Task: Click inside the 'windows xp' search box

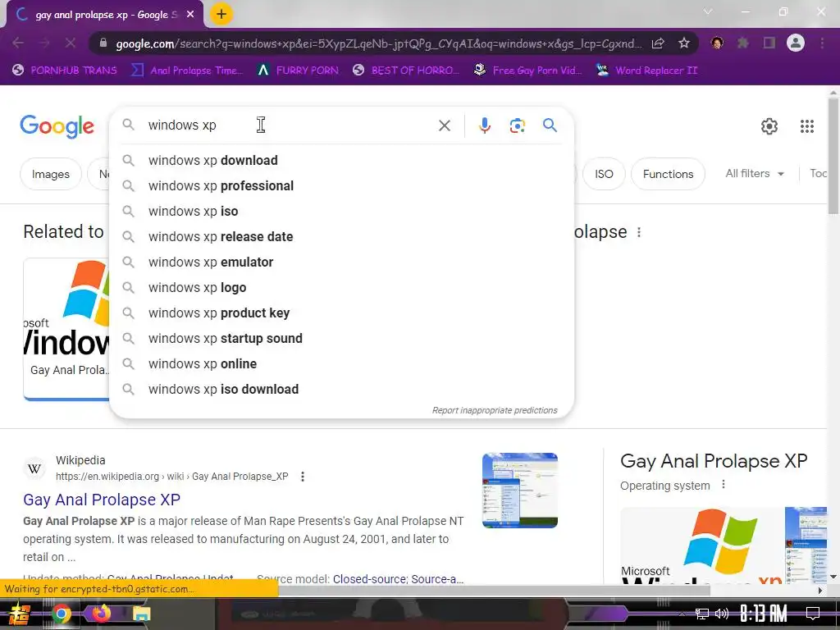Action: 290,126
